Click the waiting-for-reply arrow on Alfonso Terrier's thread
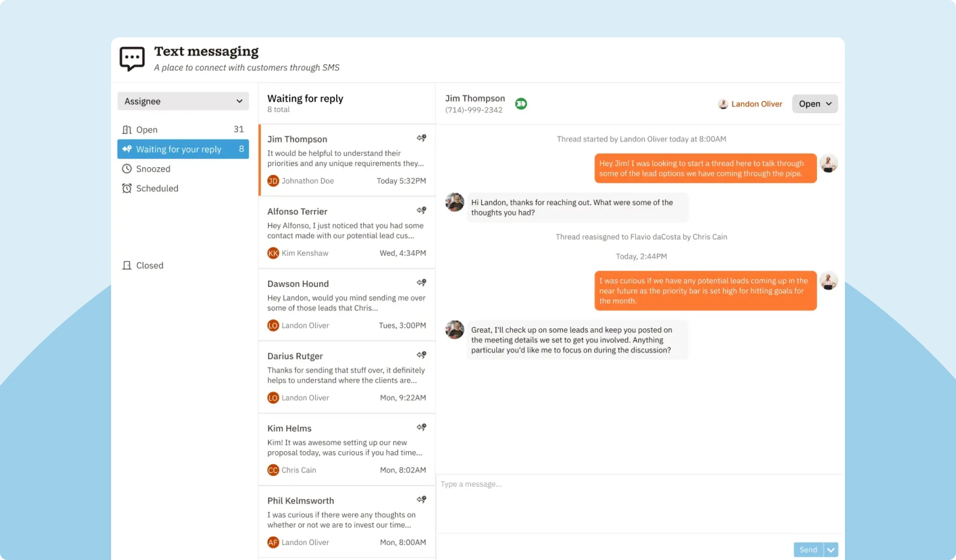Image resolution: width=956 pixels, height=560 pixels. pyautogui.click(x=421, y=210)
